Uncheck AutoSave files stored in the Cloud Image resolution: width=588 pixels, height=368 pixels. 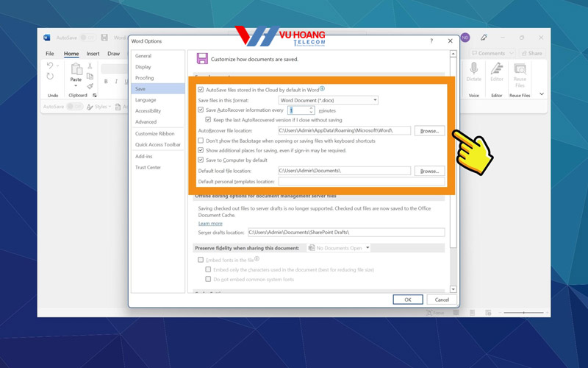[201, 89]
